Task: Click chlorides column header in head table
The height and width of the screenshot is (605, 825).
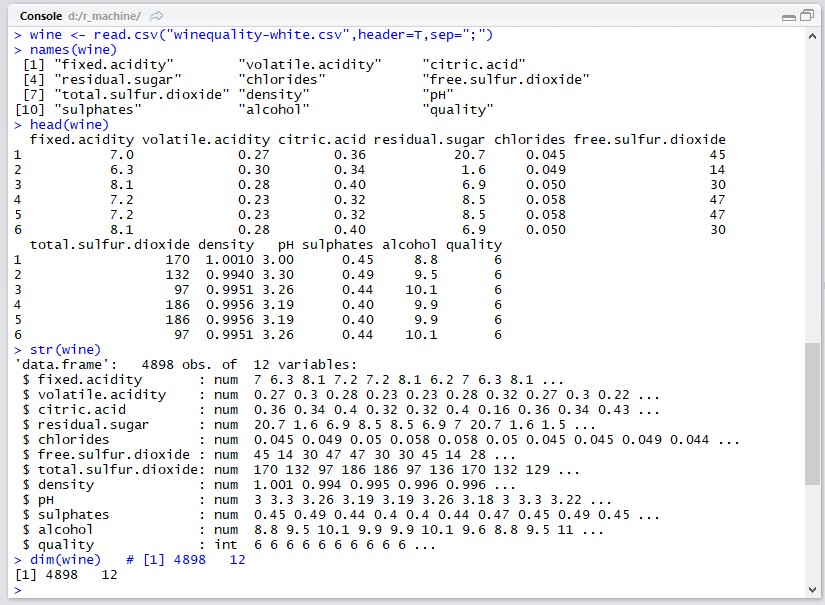Action: point(529,140)
